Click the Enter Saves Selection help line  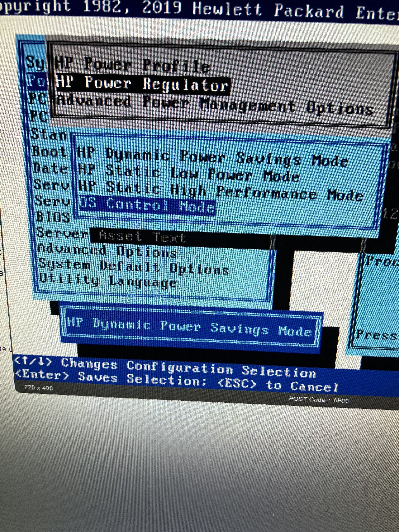(x=177, y=381)
